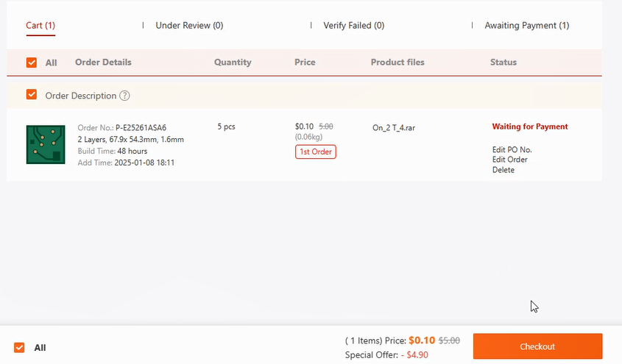Open the On_2 T_4.rar product file
Screen dimensions: 622x364
coord(394,127)
